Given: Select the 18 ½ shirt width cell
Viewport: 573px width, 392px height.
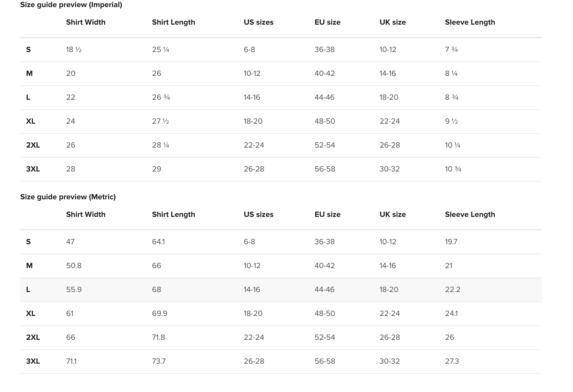Looking at the screenshot, I should pos(74,49).
